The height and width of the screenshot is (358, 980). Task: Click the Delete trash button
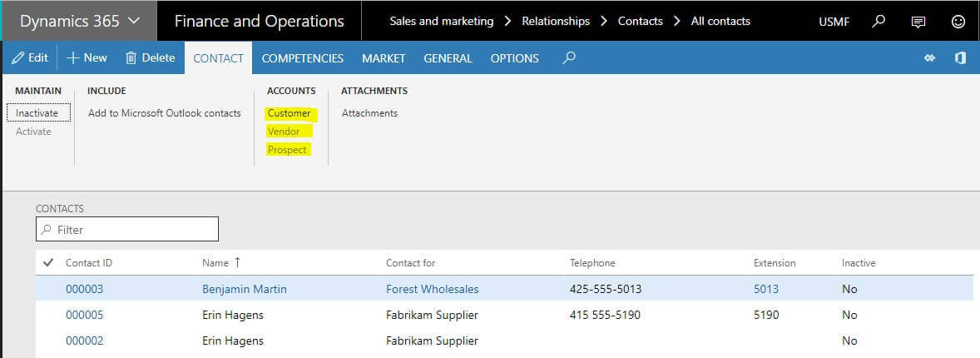150,57
